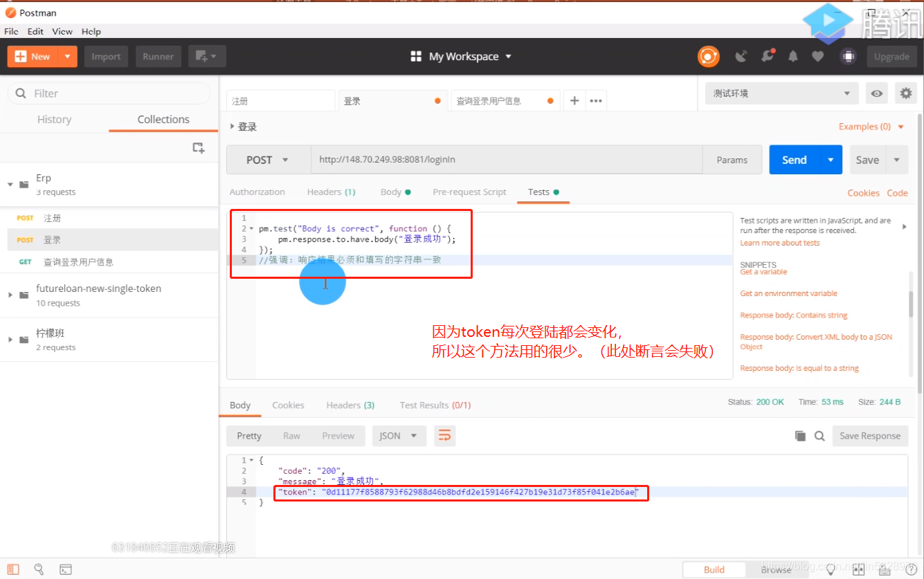Open the 查询登录用户信息 request tab

[505, 101]
